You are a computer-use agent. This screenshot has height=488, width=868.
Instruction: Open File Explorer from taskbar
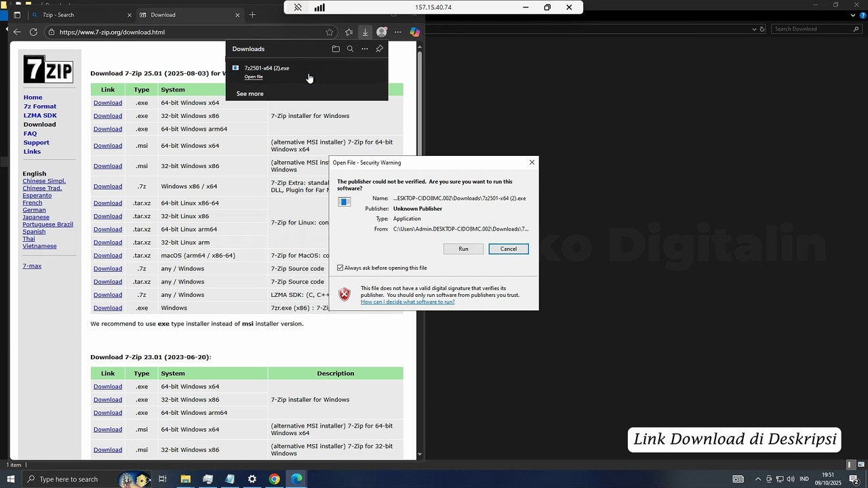coord(185,479)
